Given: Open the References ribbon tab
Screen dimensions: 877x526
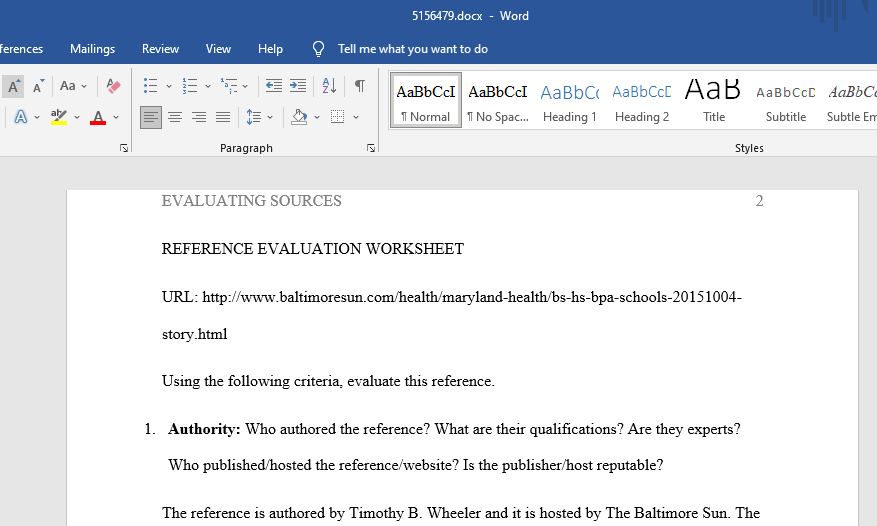Looking at the screenshot, I should pos(21,49).
